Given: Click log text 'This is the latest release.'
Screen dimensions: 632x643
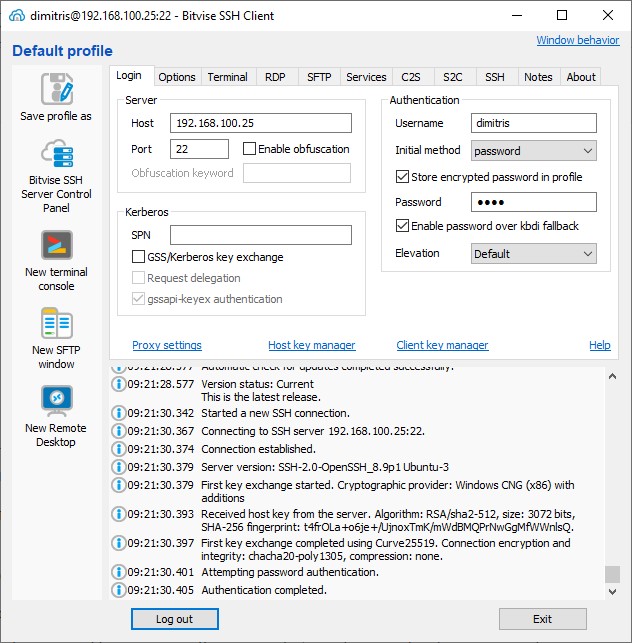Looking at the screenshot, I should (x=261, y=397).
